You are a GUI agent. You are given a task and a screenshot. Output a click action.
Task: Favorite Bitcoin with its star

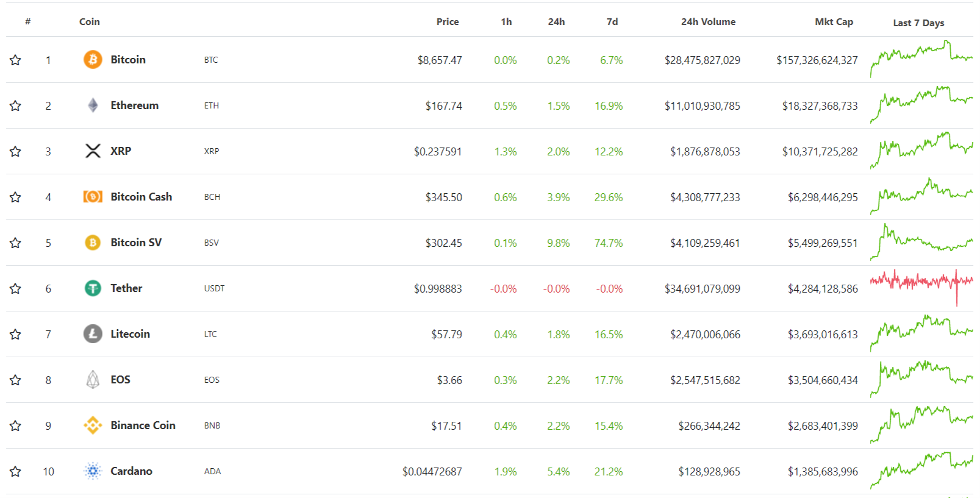point(15,60)
